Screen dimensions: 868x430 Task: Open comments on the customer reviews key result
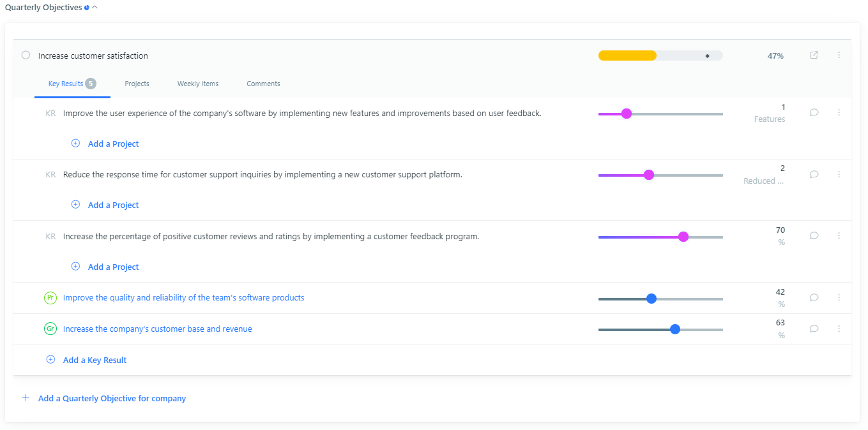pyautogui.click(x=814, y=235)
